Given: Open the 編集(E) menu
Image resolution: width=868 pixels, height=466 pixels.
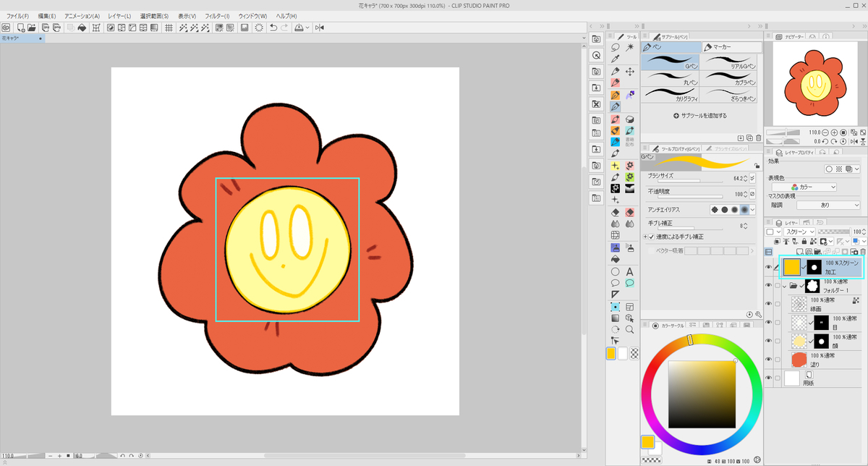Looking at the screenshot, I should (x=47, y=16).
